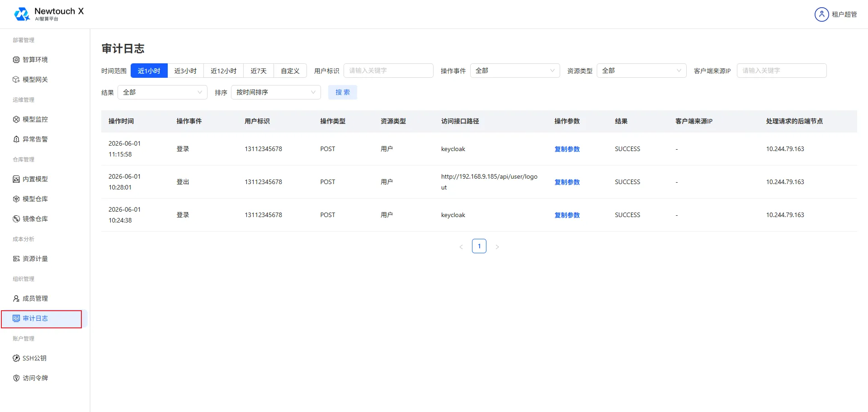
Task: Click the next page arrow
Action: tap(497, 246)
